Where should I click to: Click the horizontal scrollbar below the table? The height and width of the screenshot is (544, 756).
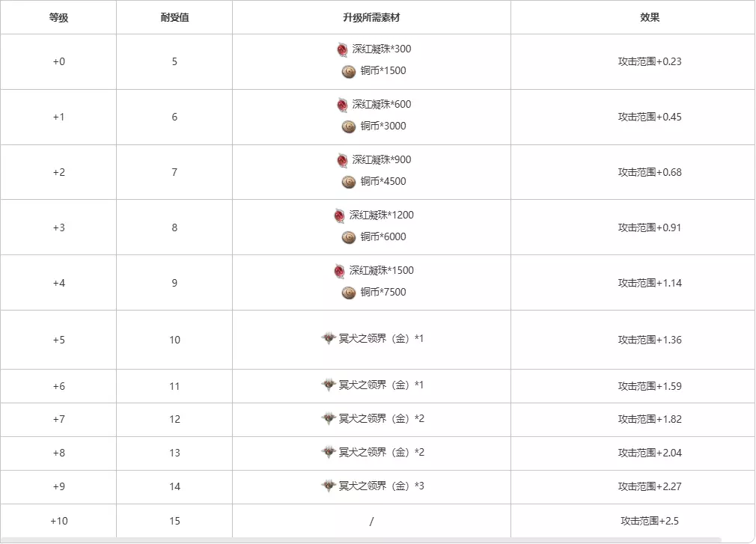[x=359, y=540]
